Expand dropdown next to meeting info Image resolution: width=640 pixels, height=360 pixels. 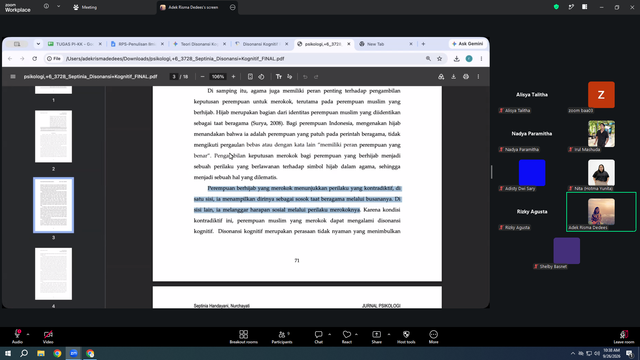pyautogui.click(x=58, y=7)
